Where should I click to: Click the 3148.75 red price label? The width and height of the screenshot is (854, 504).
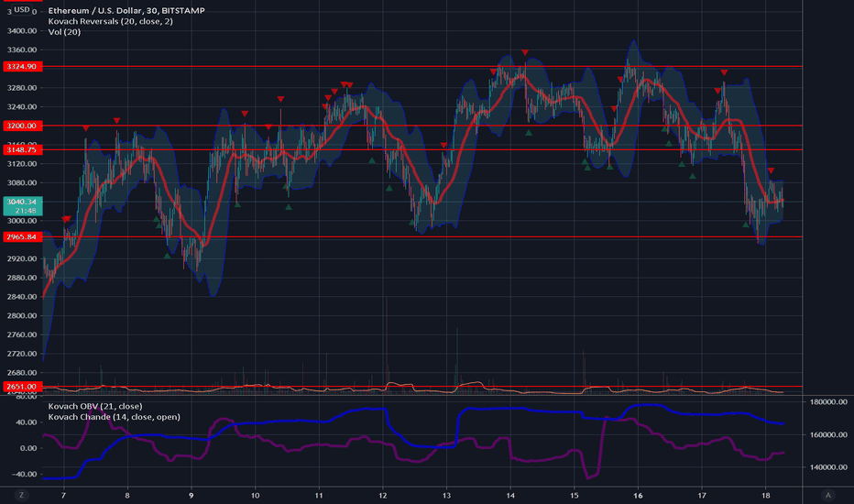point(22,149)
